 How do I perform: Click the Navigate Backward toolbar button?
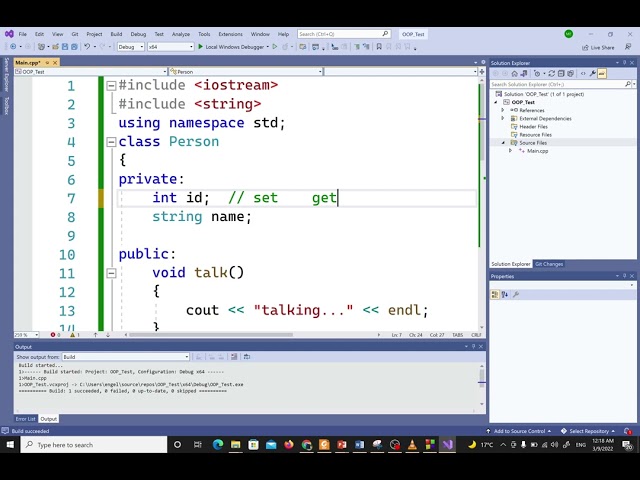click(13, 47)
